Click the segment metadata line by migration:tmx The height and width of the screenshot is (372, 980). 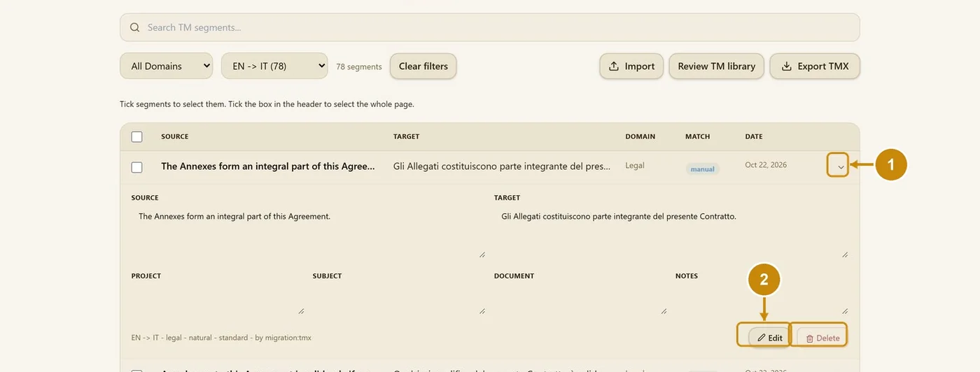coord(221,338)
